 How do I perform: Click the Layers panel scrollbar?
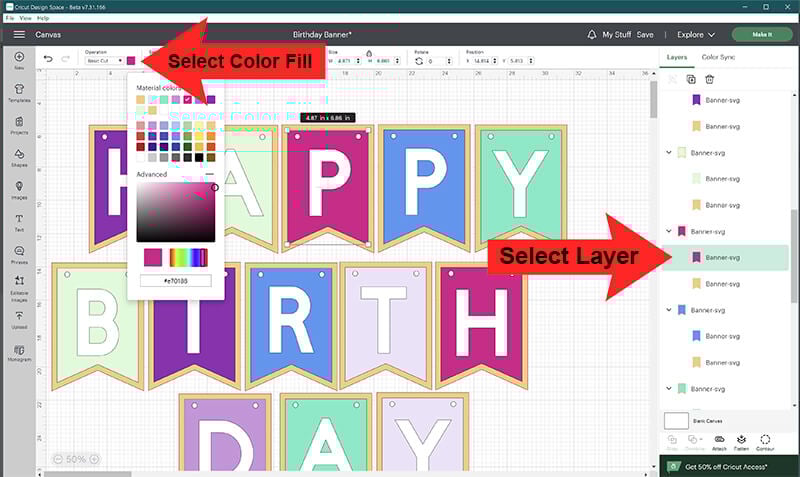[x=794, y=255]
